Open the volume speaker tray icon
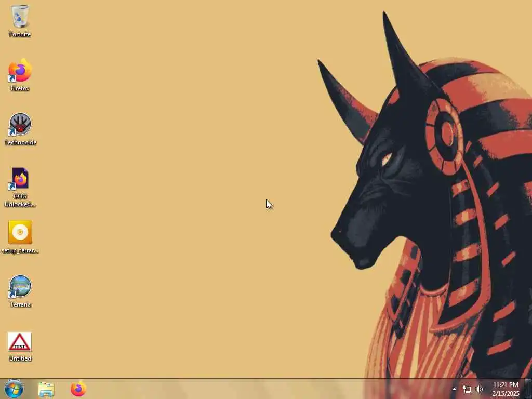Image resolution: width=532 pixels, height=399 pixels. coord(479,389)
